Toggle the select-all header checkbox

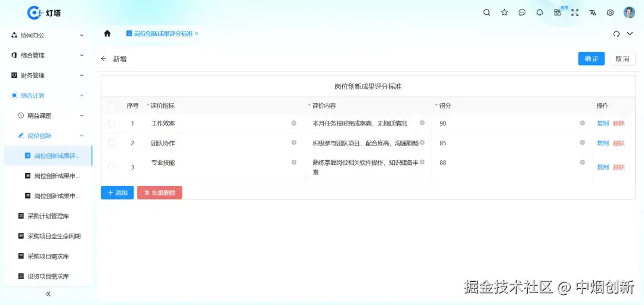point(112,105)
